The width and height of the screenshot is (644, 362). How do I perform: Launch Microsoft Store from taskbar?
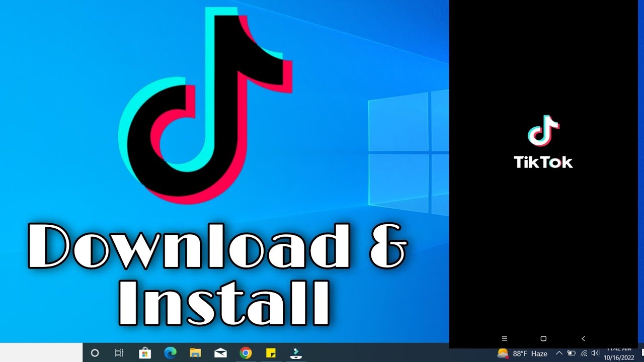(x=145, y=353)
